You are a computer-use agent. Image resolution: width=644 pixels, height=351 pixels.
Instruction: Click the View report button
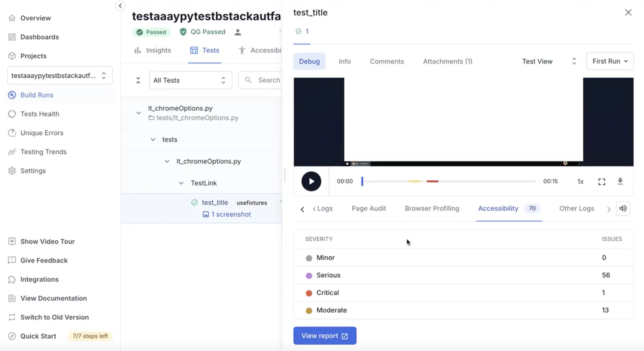[x=325, y=336]
